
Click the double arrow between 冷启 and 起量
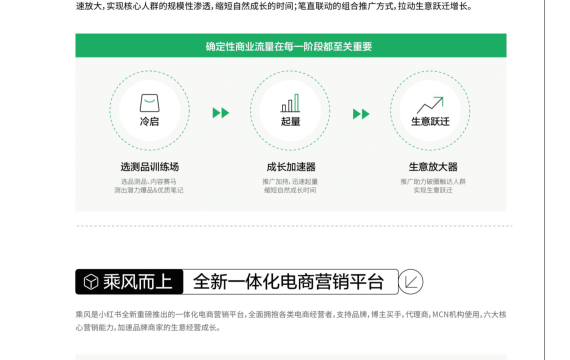click(x=221, y=113)
